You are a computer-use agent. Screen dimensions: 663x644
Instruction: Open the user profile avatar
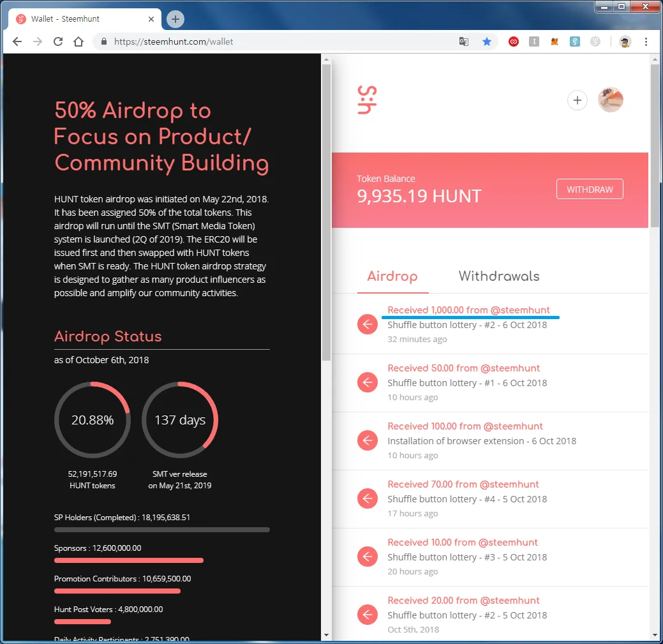(610, 100)
